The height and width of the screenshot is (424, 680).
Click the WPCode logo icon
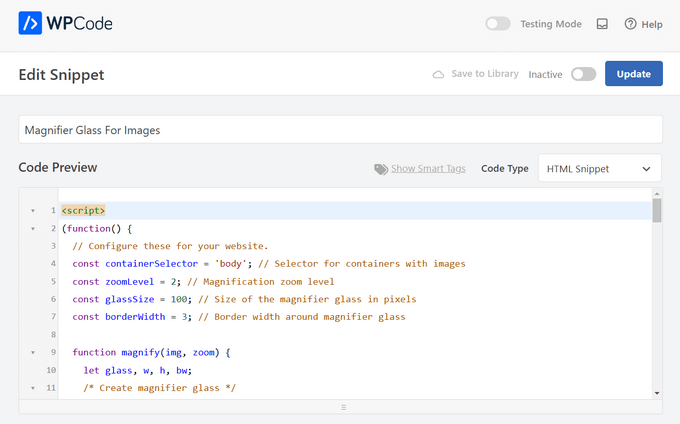(x=30, y=23)
